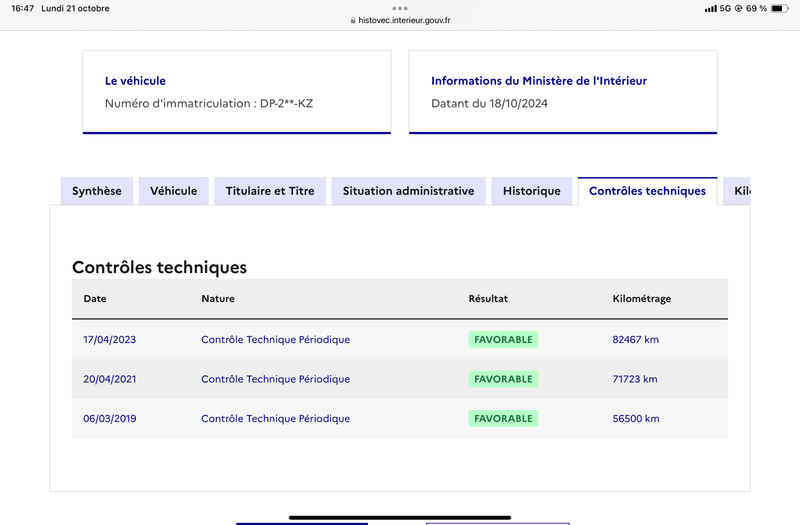Open the Synthèse tab
The width and height of the screenshot is (800, 525).
pyautogui.click(x=97, y=191)
